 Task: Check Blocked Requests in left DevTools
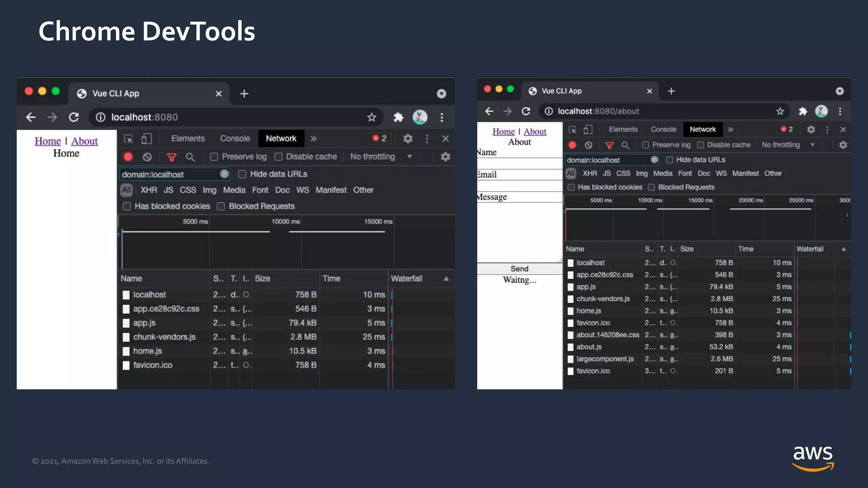220,206
